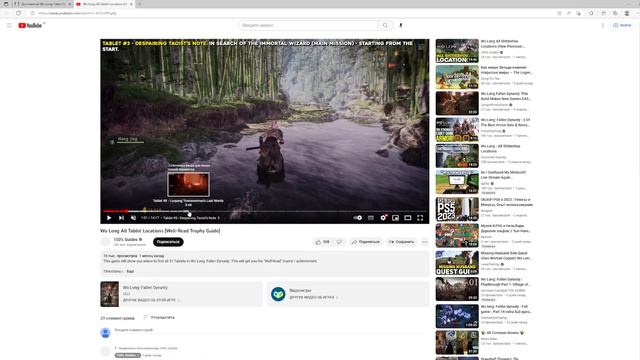640x360 pixels.
Task: Open the PS5 2023 review thumbnail
Action: (x=457, y=209)
